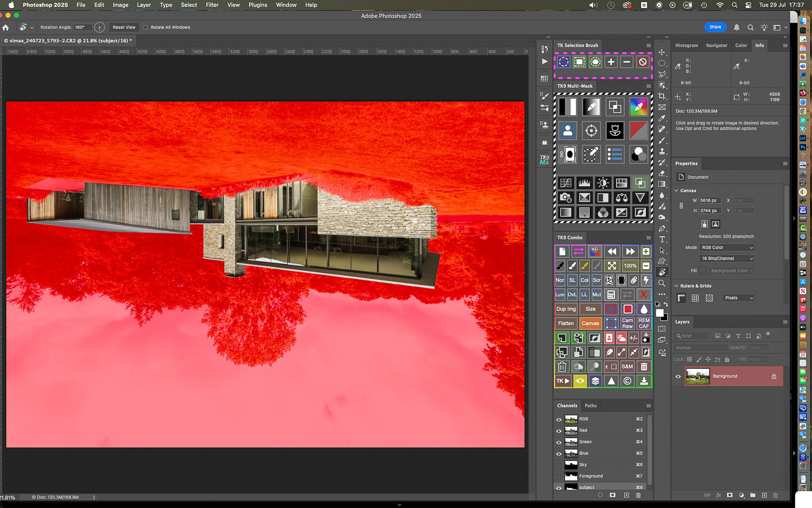This screenshot has width=812, height=508.
Task: Show the Sky channel visibility box
Action: (x=559, y=465)
